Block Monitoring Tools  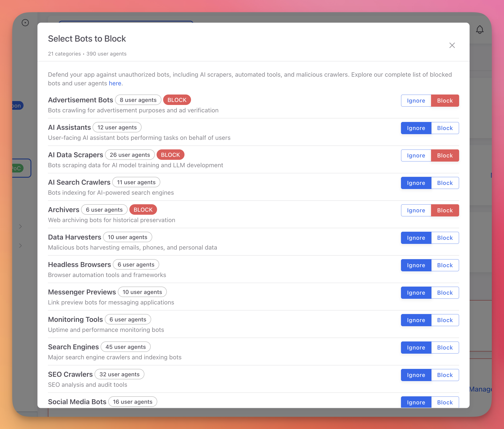click(445, 320)
